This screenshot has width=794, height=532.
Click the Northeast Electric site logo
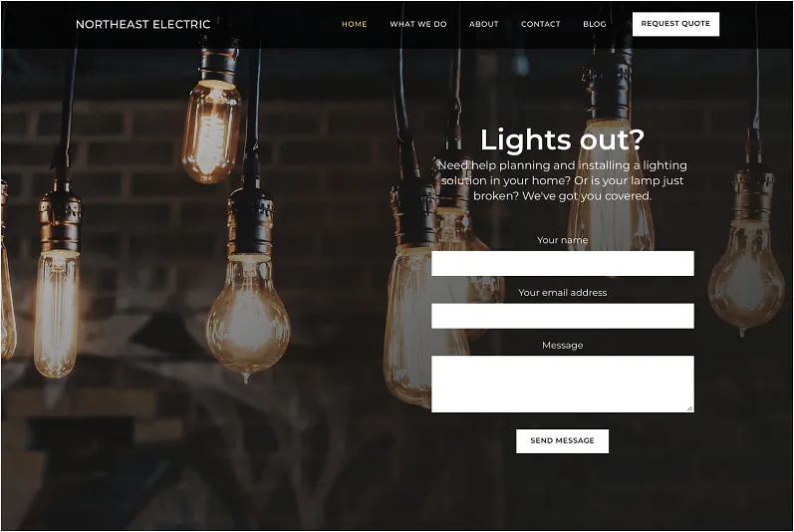142,24
